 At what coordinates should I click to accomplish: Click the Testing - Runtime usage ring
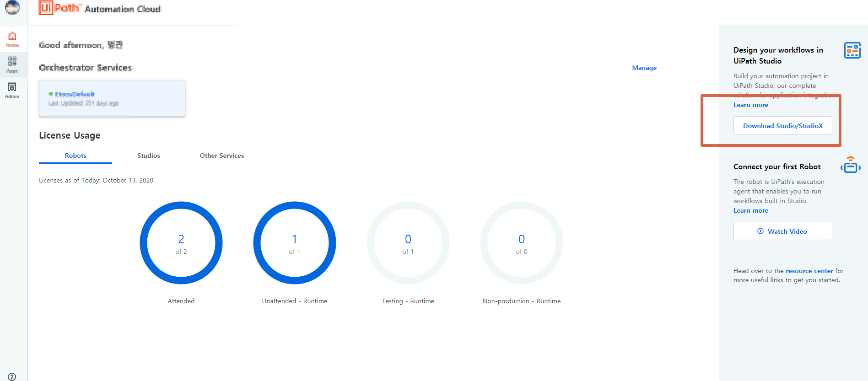pos(408,243)
